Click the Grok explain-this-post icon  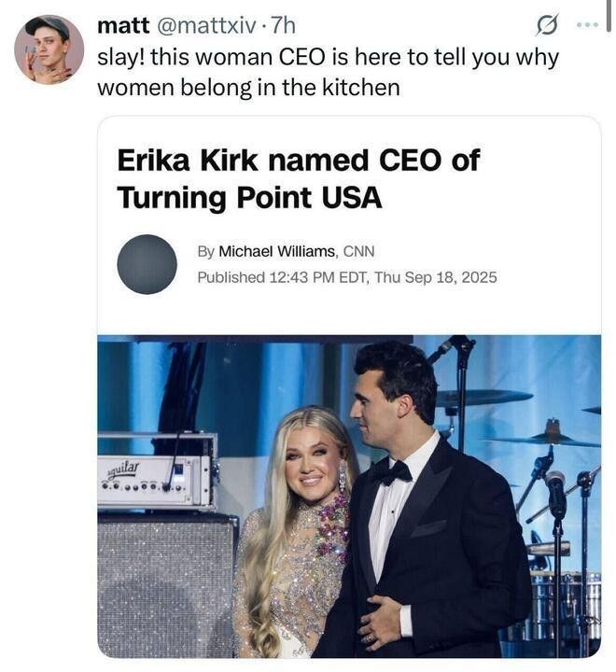548,26
